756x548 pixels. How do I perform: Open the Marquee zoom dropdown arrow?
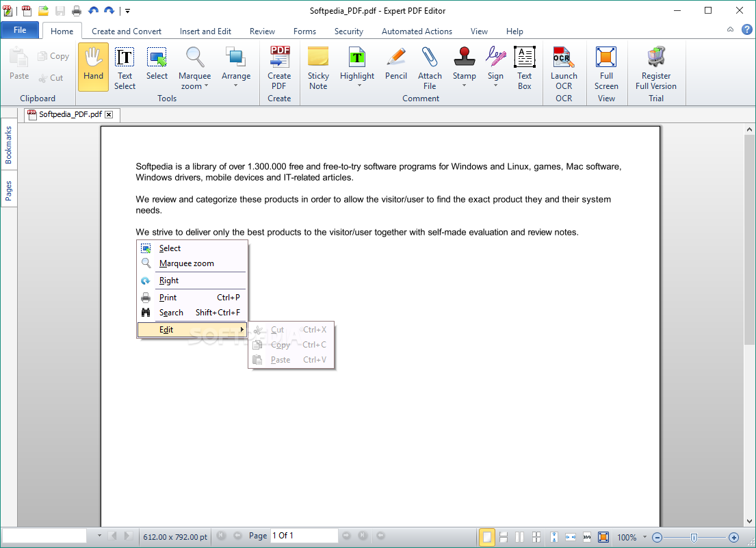207,86
